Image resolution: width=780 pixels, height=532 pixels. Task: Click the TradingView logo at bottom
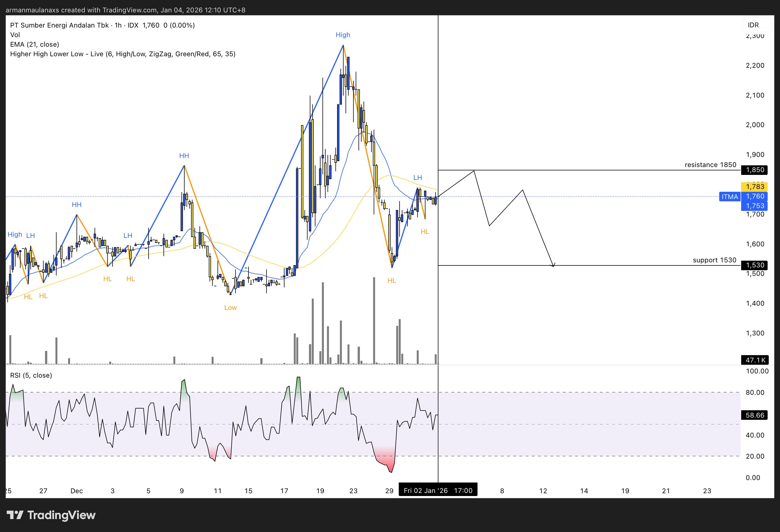(x=51, y=515)
